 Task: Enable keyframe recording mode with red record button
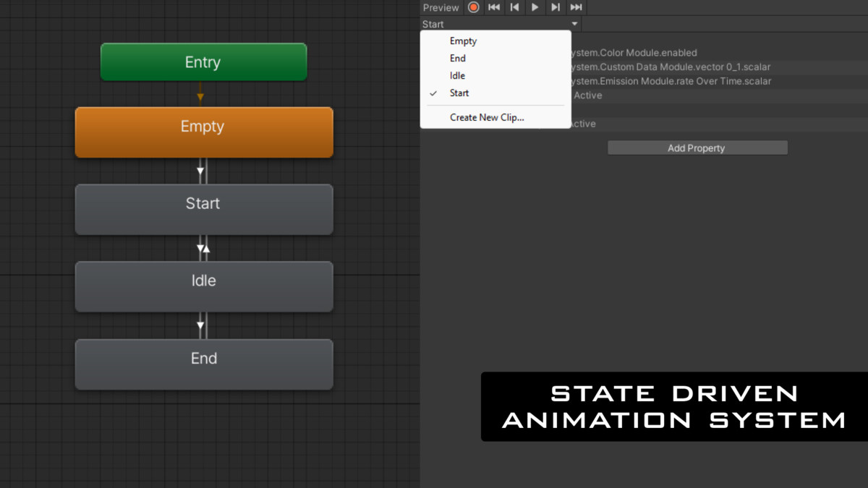click(x=474, y=7)
